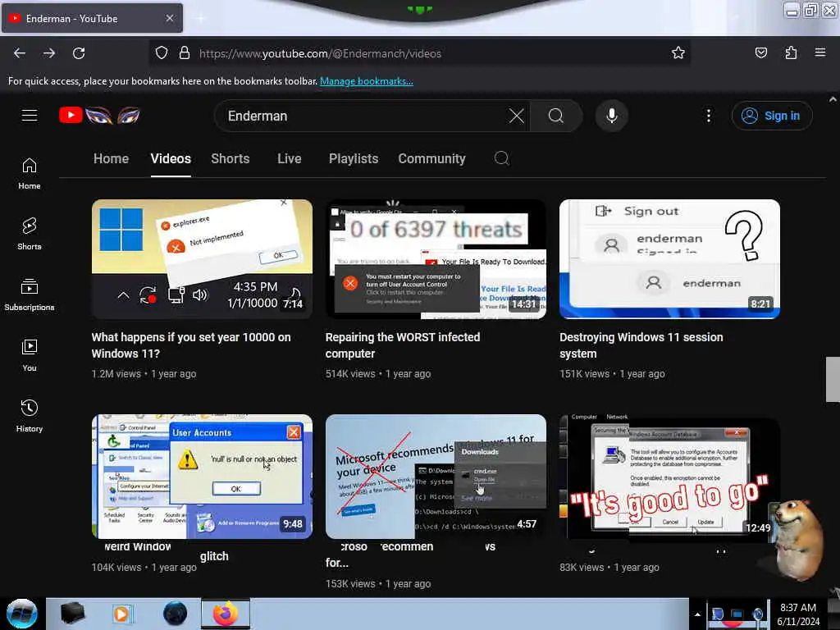The width and height of the screenshot is (840, 630).
Task: Select the Enderman - YouTube browser tab
Action: coord(92,18)
